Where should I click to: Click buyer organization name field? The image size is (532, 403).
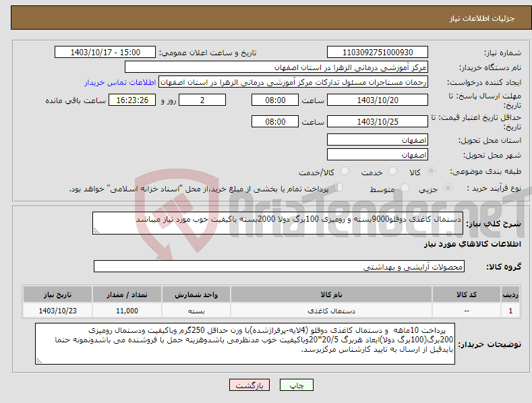point(276,67)
